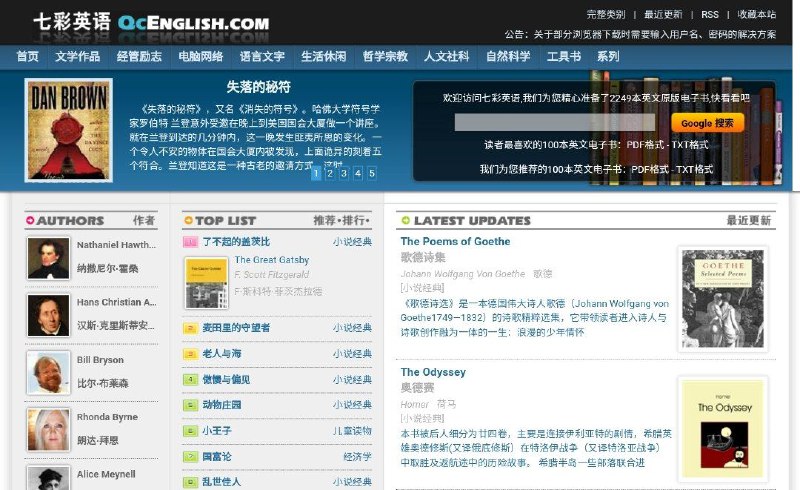The width and height of the screenshot is (800, 490).
Task: Select slide 4 in the banner pager
Action: click(358, 174)
